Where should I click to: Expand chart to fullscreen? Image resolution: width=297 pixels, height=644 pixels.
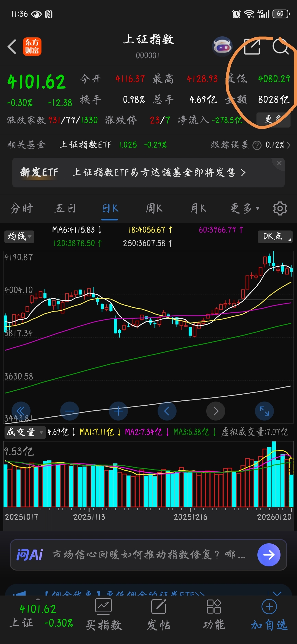pos(264,411)
